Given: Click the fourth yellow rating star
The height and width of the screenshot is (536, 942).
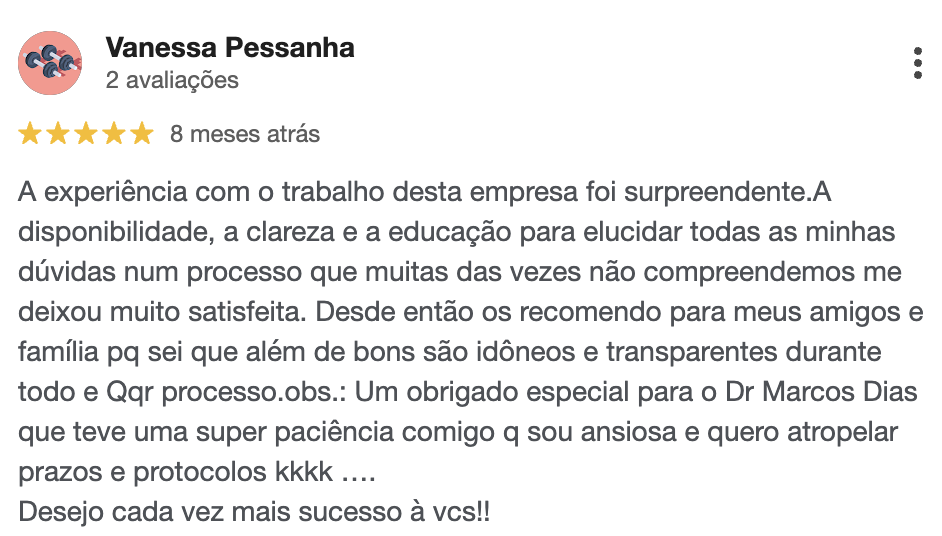Looking at the screenshot, I should point(114,133).
